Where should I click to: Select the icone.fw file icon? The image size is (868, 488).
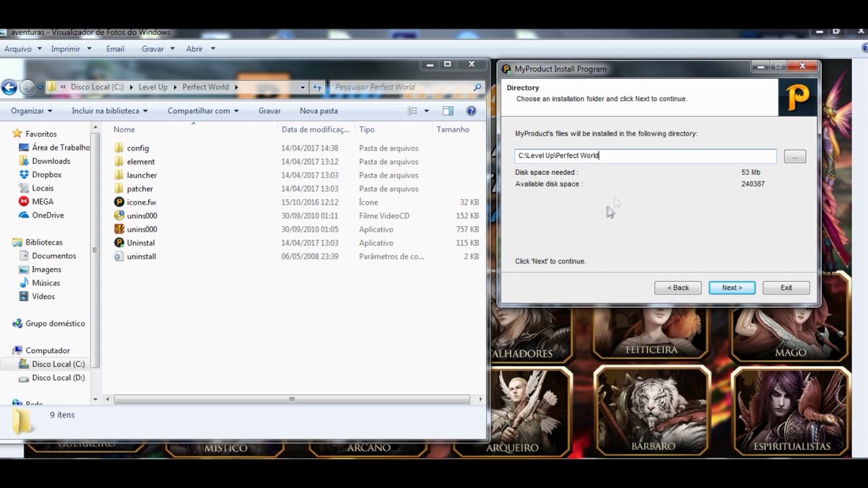(x=119, y=202)
